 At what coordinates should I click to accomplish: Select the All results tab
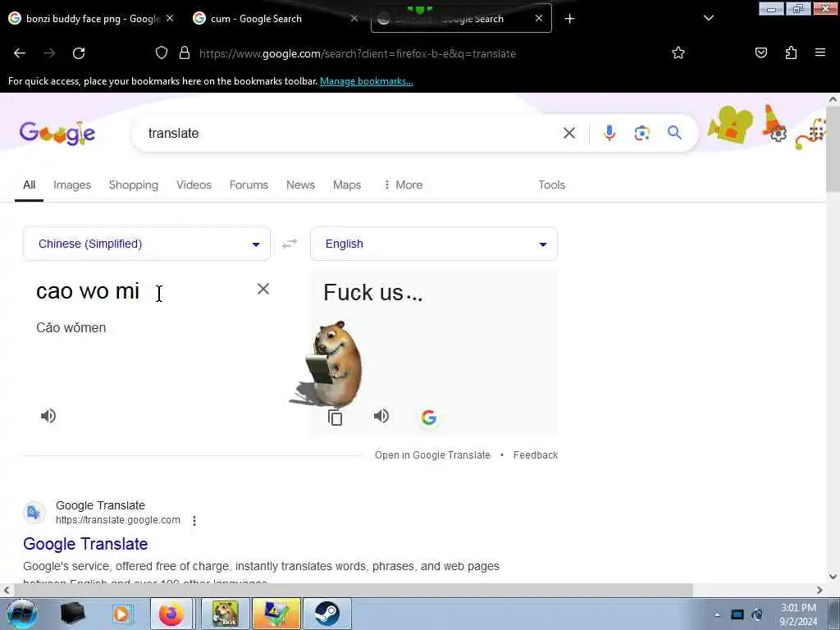click(x=29, y=185)
